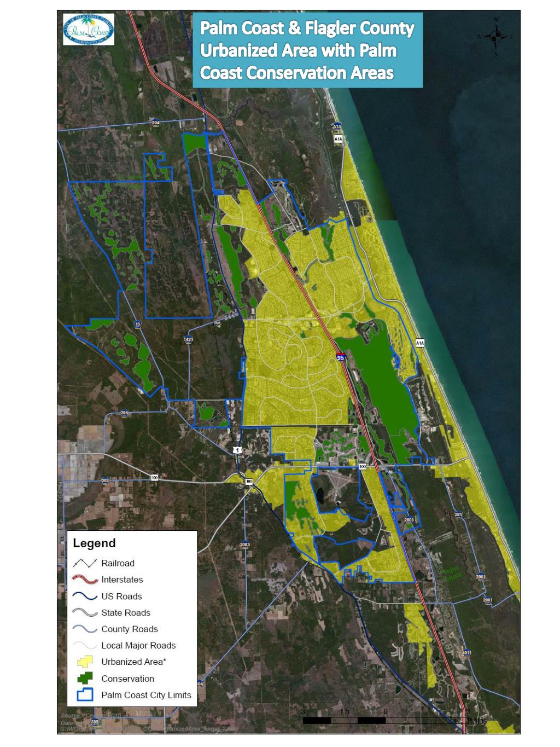Click the US Roads legend line symbol
560x747 pixels.
[x=85, y=597]
